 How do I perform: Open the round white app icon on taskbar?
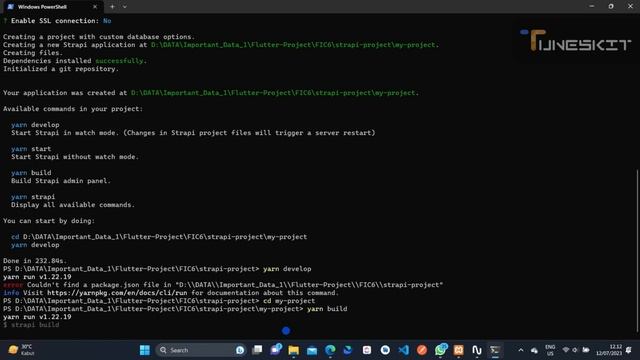pos(385,350)
